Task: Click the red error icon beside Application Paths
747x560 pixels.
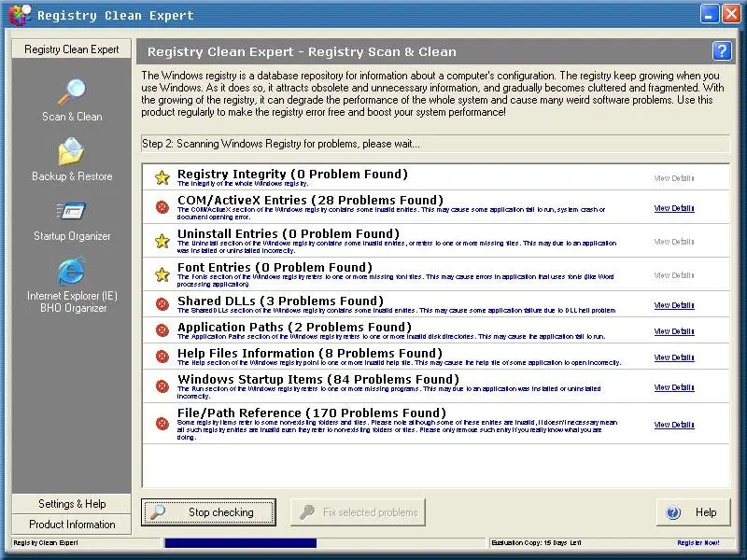Action: tap(162, 330)
